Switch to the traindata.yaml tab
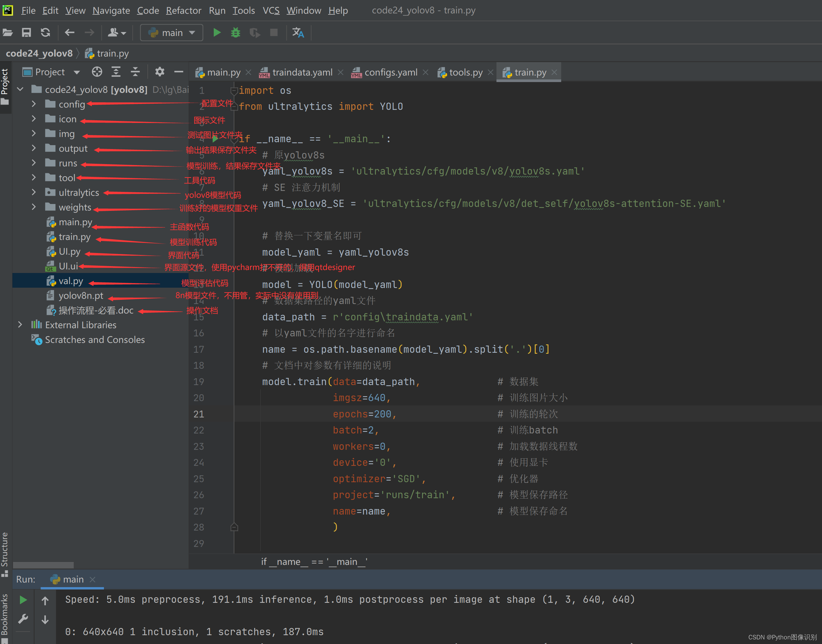Image resolution: width=822 pixels, height=644 pixels. point(302,72)
